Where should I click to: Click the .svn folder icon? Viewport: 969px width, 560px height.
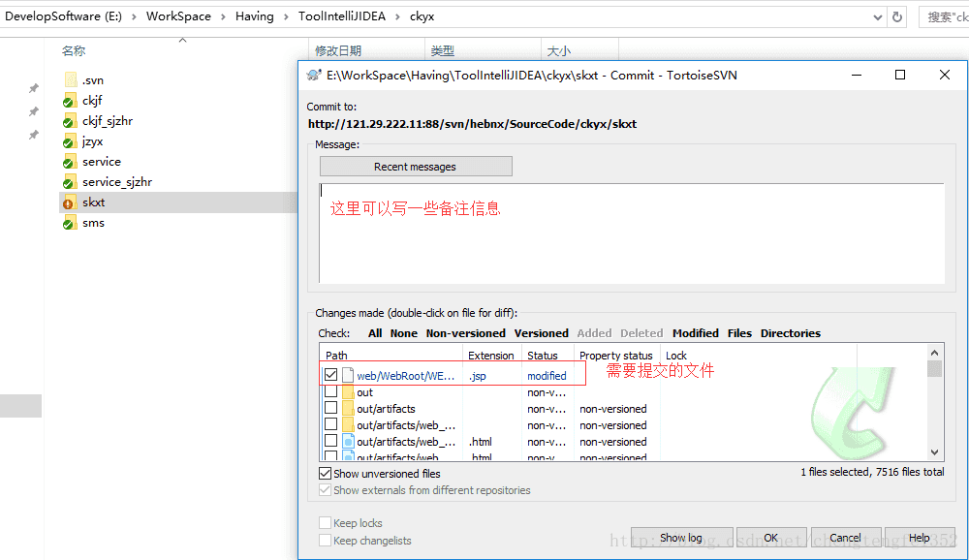pos(71,79)
